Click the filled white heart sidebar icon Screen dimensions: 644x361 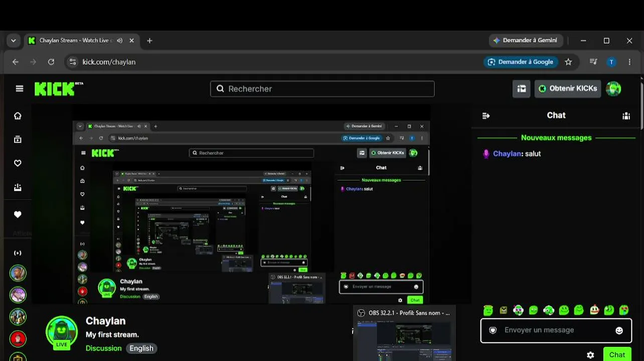pos(18,215)
